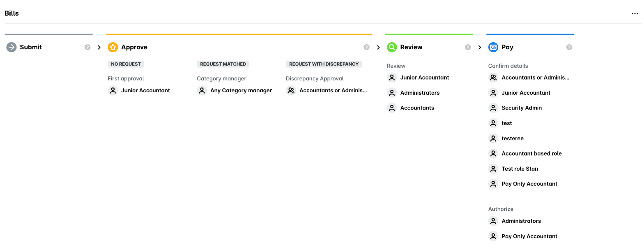The image size is (644, 249).
Task: Open the help icon for Pay step
Action: click(569, 47)
